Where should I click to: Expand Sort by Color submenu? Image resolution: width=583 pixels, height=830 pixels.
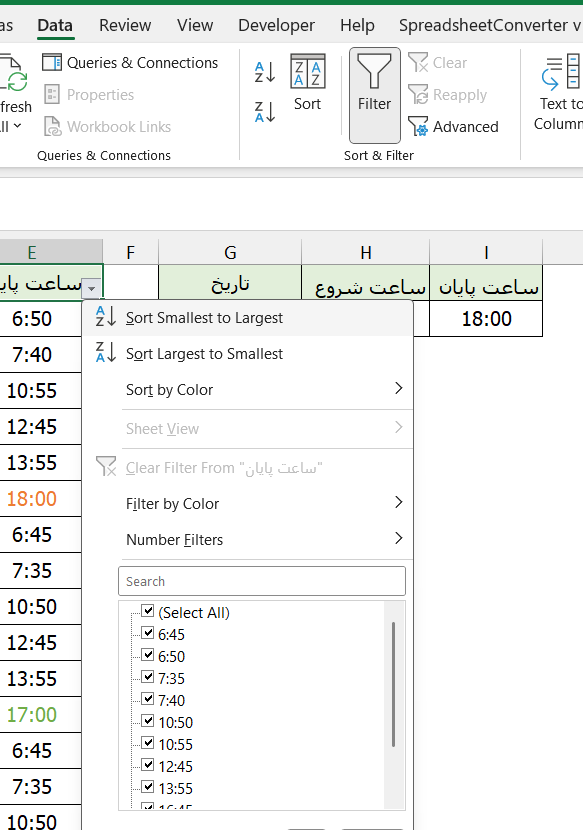(x=247, y=390)
